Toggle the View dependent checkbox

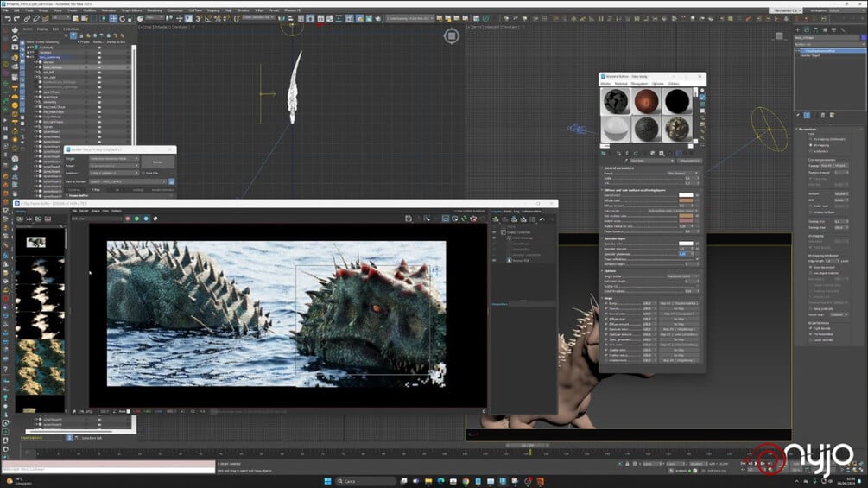coord(812,268)
